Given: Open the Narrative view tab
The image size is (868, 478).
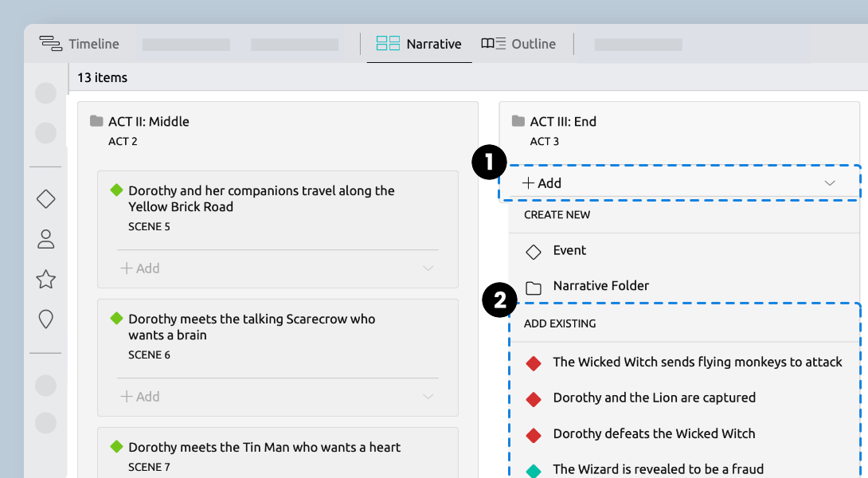Looking at the screenshot, I should tap(419, 44).
